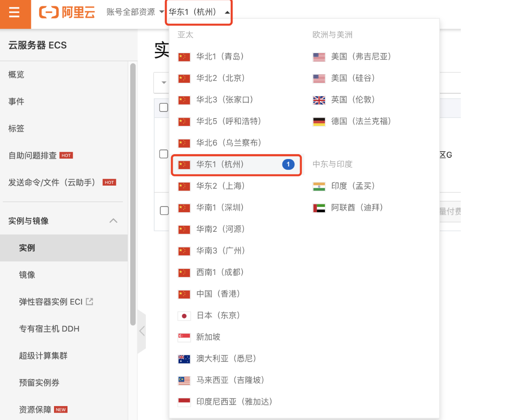
Task: Click the Japan flag icon
Action: point(184,316)
